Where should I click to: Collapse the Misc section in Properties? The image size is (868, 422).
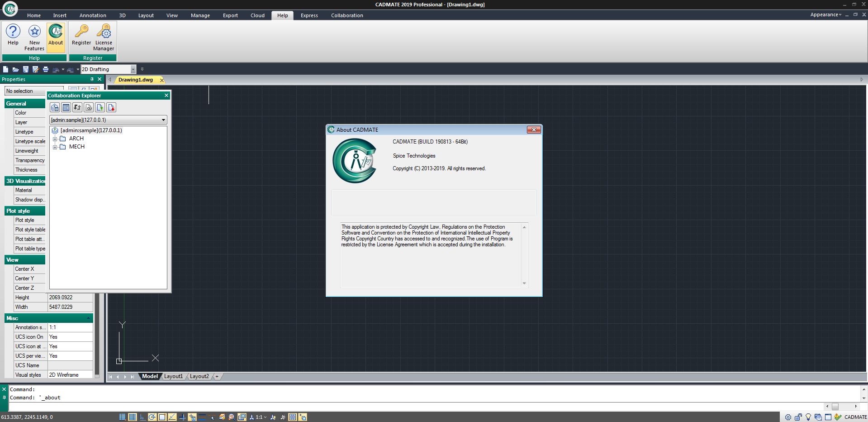pyautogui.click(x=89, y=318)
